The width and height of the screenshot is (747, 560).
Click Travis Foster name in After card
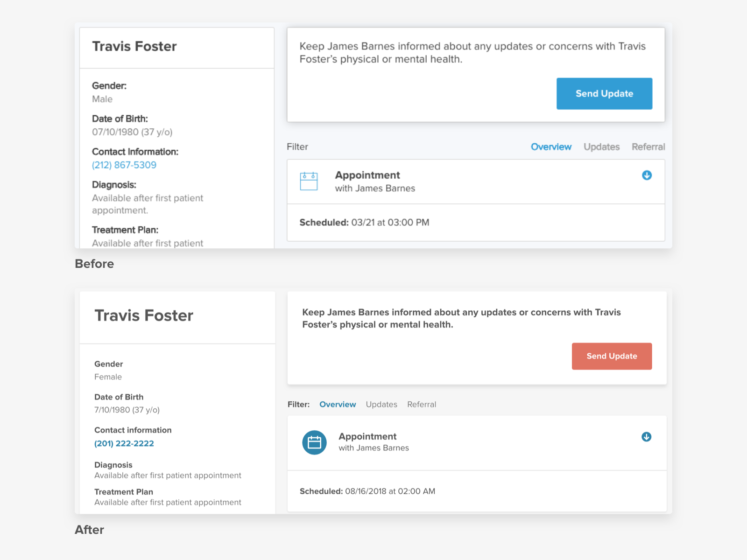coord(144,315)
